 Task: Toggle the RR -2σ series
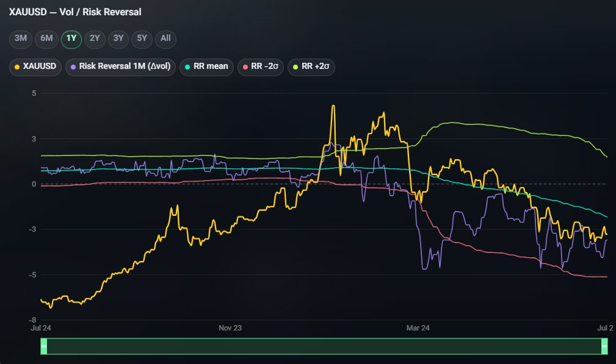point(261,66)
